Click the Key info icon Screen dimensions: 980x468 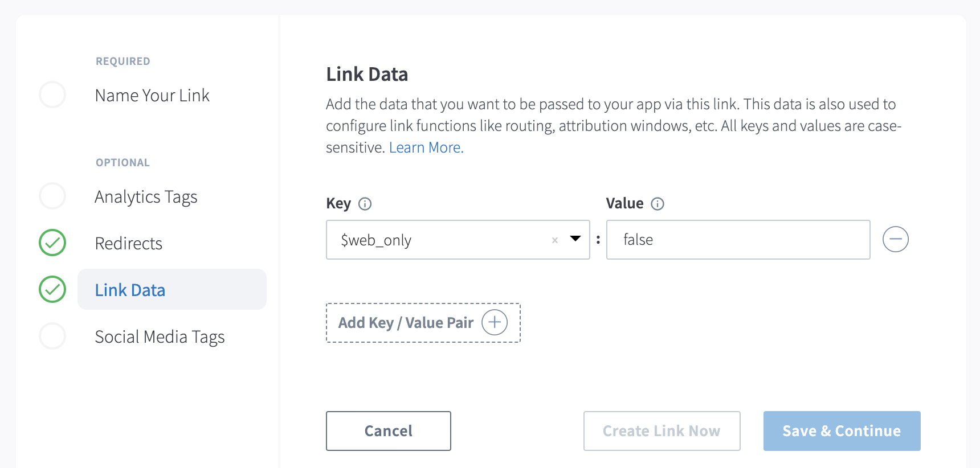365,204
